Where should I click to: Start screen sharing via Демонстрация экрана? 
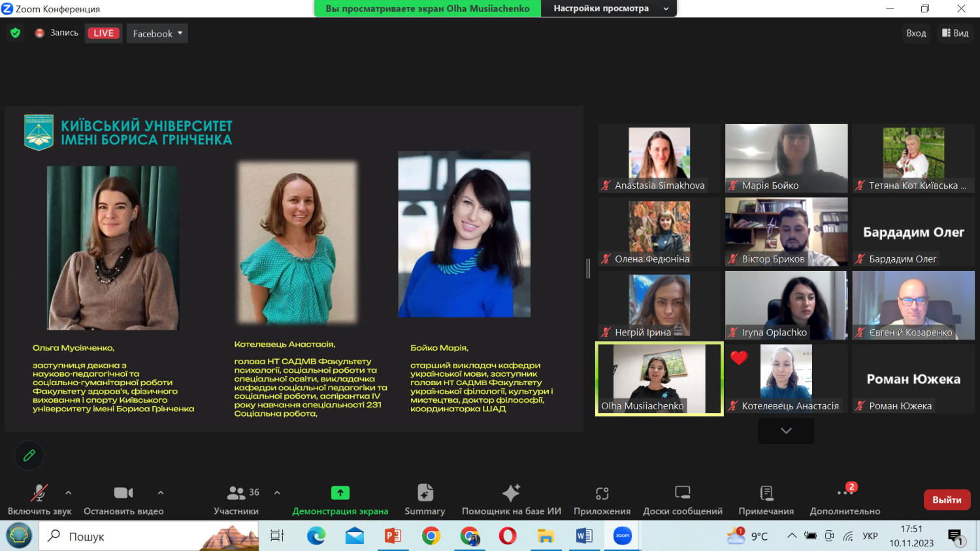click(x=340, y=499)
